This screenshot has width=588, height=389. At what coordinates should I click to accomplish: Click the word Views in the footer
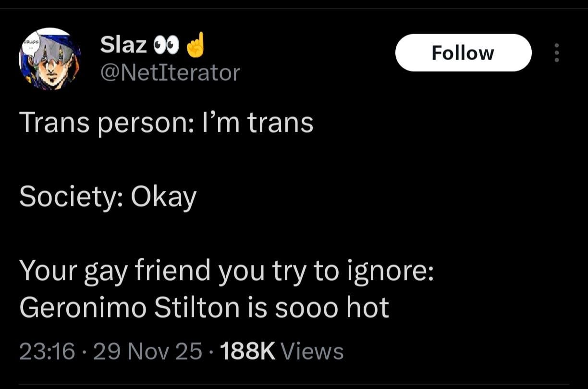[312, 351]
